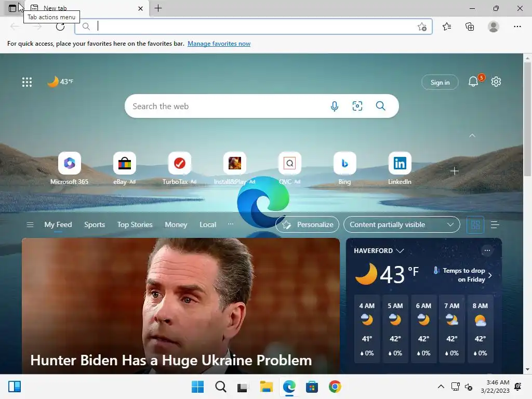Switch to list layout view
This screenshot has width=532, height=399.
point(495,224)
